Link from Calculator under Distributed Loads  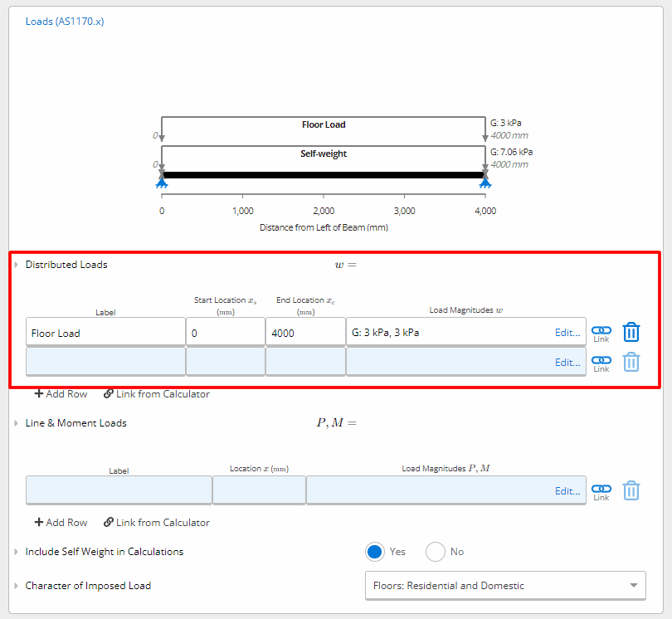157,394
